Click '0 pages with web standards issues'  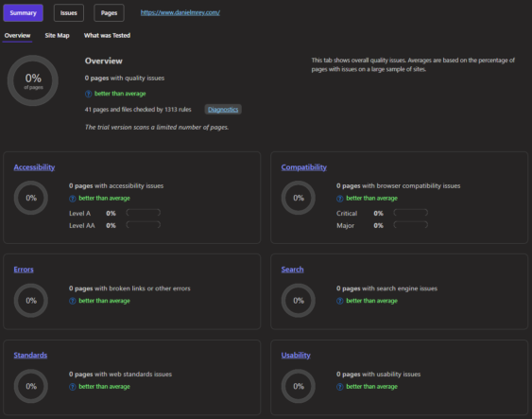120,375
